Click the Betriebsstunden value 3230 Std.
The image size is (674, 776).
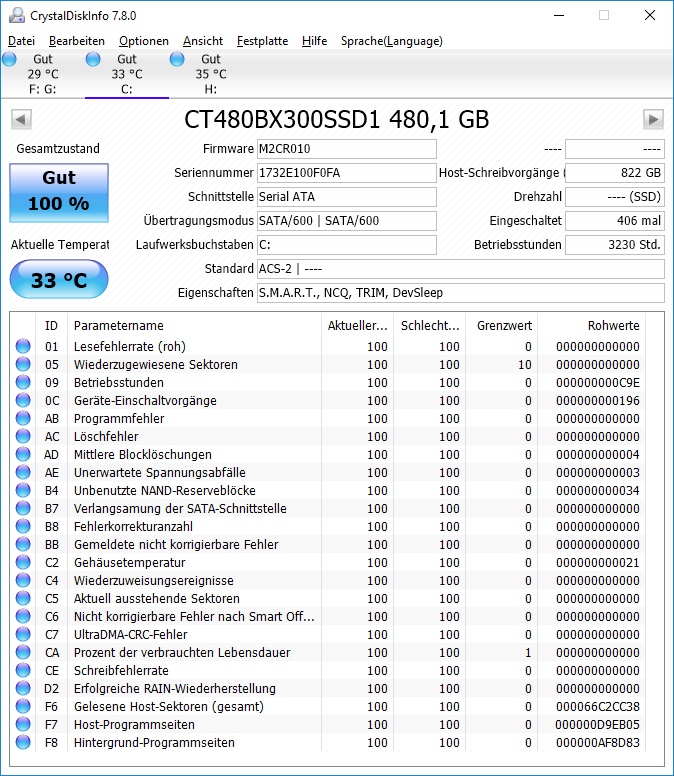(x=615, y=244)
